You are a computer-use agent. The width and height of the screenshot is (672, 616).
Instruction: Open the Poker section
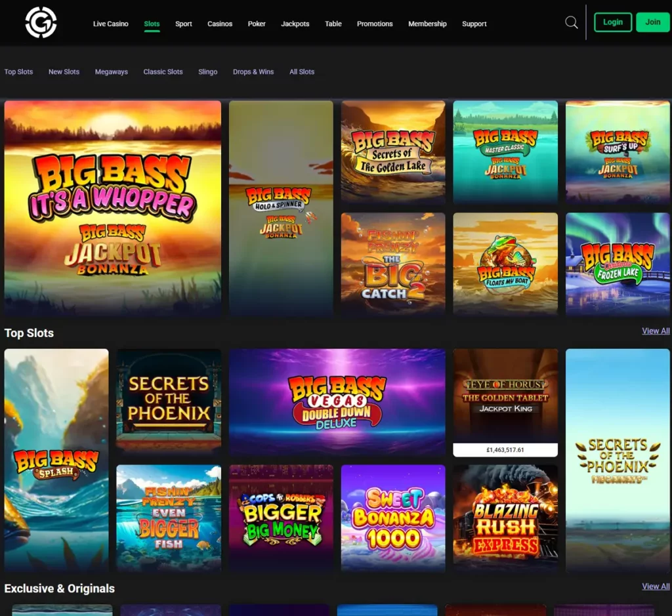pyautogui.click(x=256, y=24)
